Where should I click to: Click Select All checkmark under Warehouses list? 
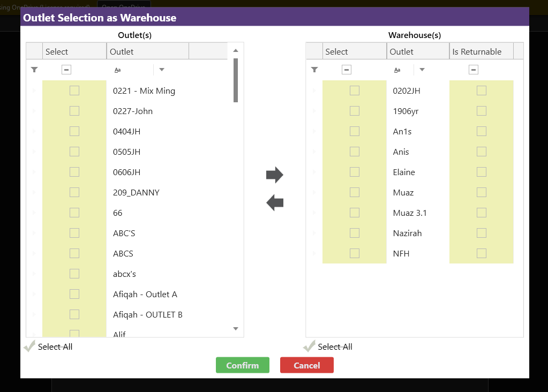(310, 347)
